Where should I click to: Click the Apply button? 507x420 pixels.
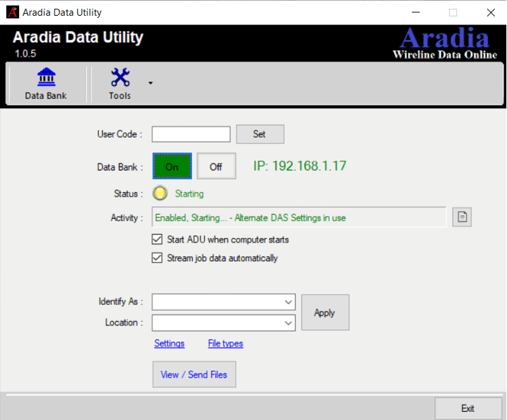(325, 312)
